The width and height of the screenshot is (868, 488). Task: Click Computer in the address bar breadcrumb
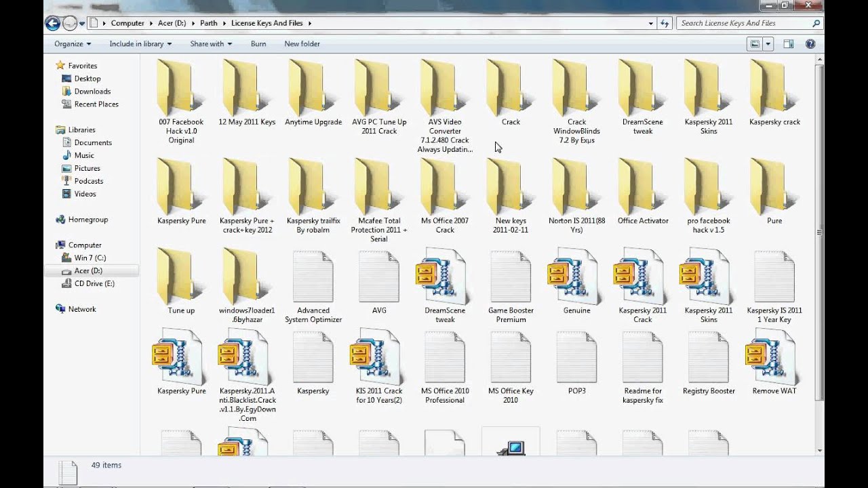pos(127,23)
